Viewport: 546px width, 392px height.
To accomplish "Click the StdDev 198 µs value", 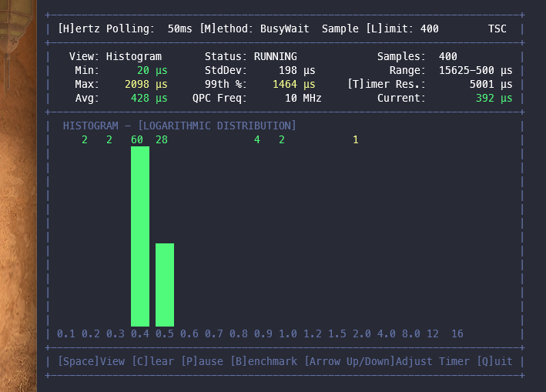I will [296, 71].
